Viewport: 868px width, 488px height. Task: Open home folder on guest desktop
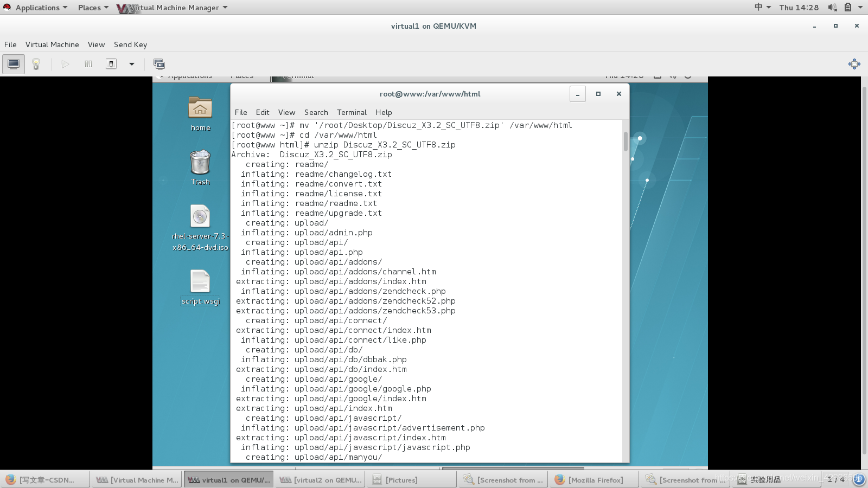coord(200,113)
